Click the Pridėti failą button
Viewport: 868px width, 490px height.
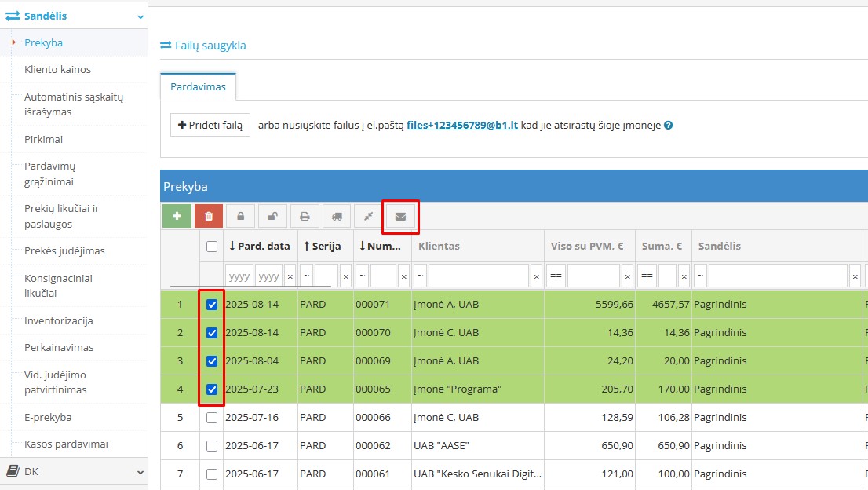(210, 125)
